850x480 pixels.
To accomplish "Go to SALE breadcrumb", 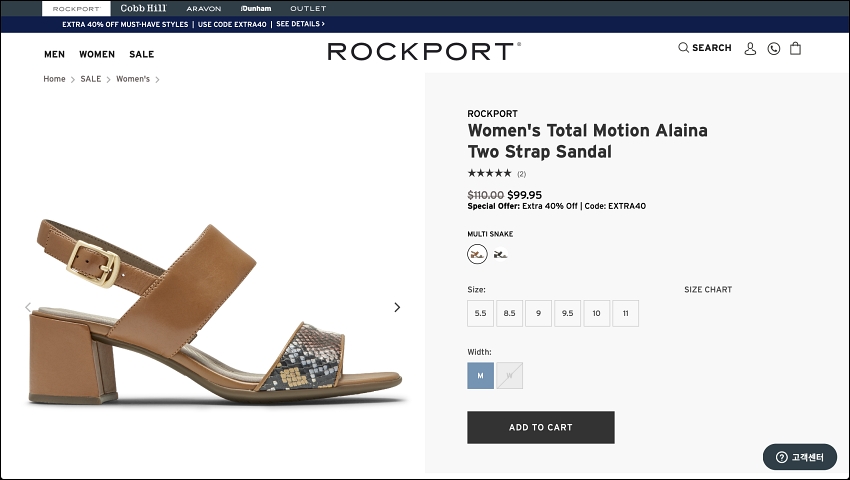I will click(x=91, y=79).
